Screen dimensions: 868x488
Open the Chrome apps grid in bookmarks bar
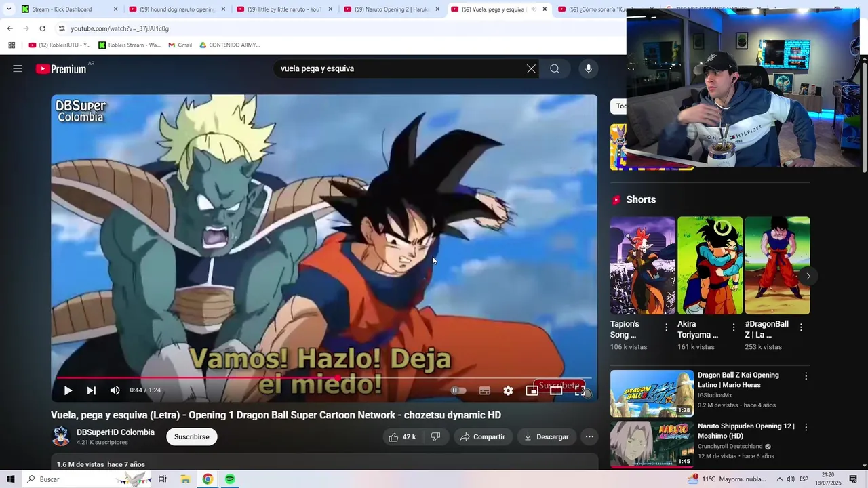coord(12,45)
